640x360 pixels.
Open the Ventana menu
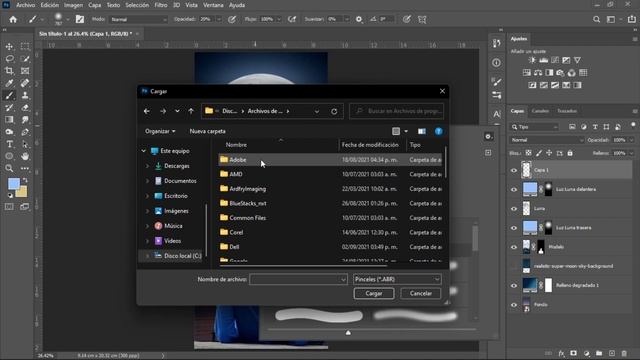[213, 5]
